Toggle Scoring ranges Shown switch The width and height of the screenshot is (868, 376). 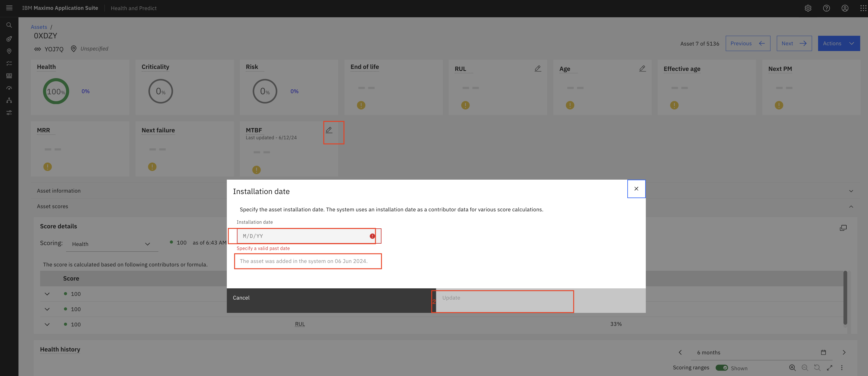coord(721,368)
